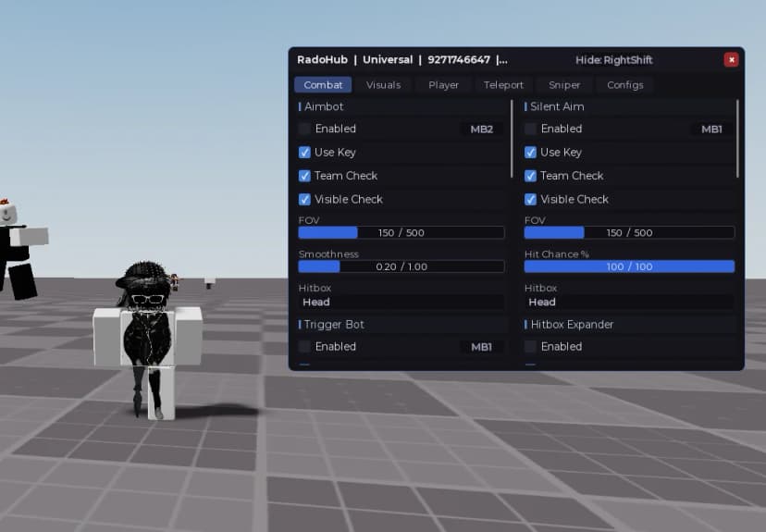Adjust the Hit Chance % slider

click(x=629, y=266)
